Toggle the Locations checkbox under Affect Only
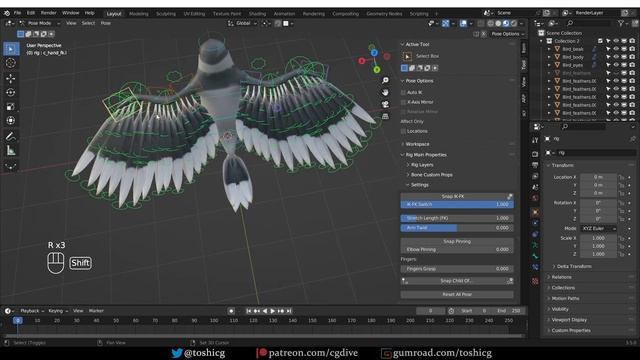The width and height of the screenshot is (640, 360). [403, 131]
